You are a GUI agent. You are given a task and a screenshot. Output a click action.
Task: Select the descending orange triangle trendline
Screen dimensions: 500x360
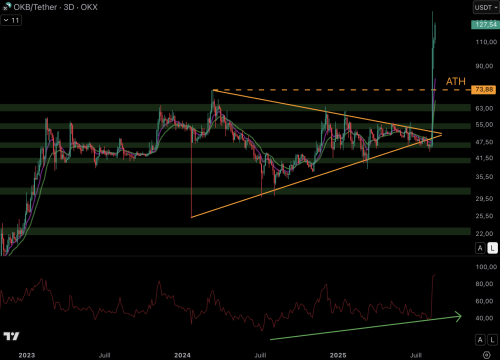pos(327,112)
